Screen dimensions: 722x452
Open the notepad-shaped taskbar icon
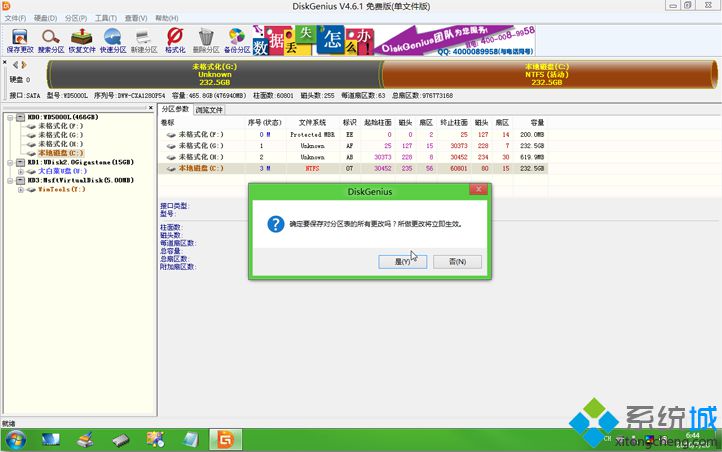click(x=190, y=440)
